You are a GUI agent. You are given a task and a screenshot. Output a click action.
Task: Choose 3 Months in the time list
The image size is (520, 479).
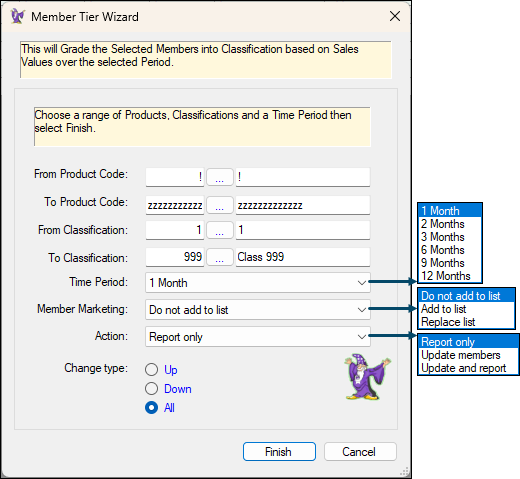[x=449, y=237]
